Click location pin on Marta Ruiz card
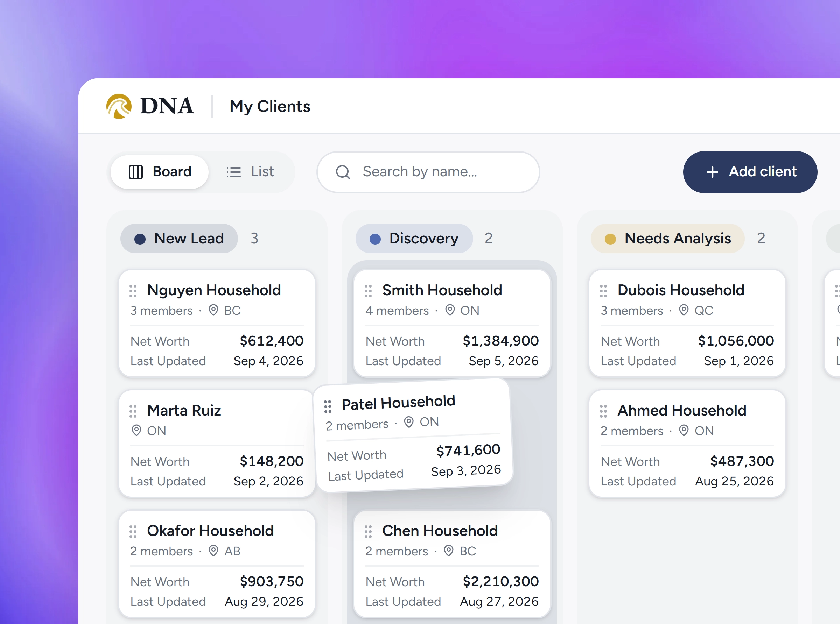Image resolution: width=840 pixels, height=624 pixels. click(136, 430)
